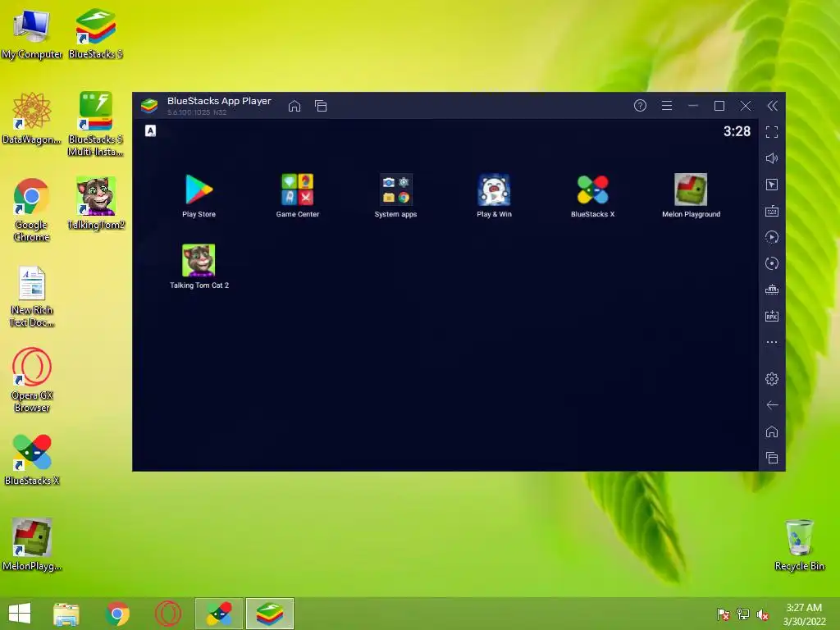This screenshot has height=630, width=840.
Task: Select New Rich Text Document file
Action: pos(32,295)
